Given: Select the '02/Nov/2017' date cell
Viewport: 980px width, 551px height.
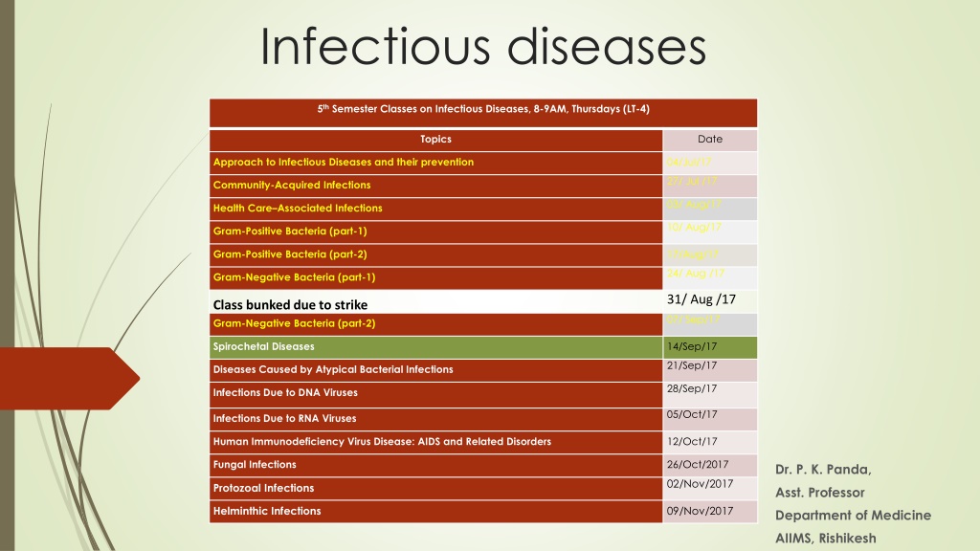Looking at the screenshot, I should pos(710,488).
